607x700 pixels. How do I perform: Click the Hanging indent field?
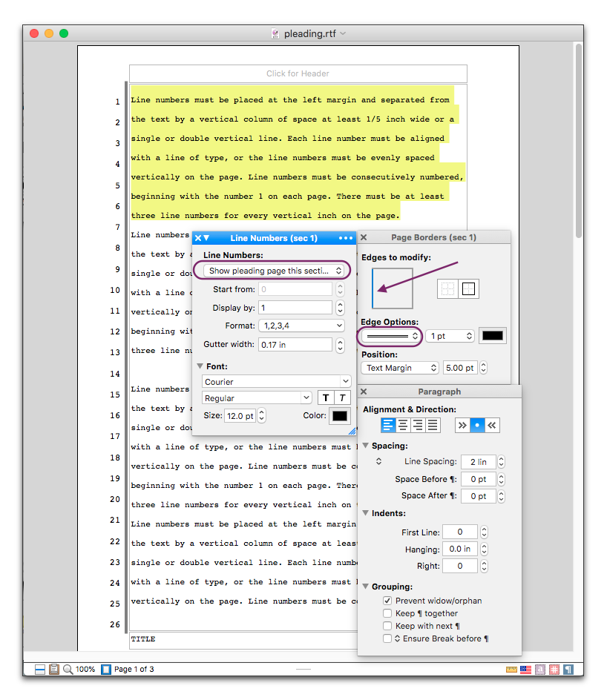(460, 549)
